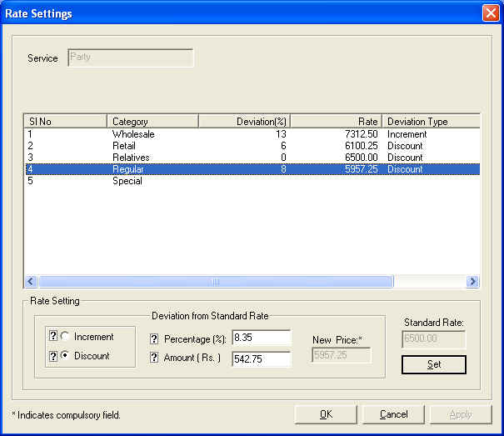Click help icon beside Percentage field

click(x=154, y=338)
